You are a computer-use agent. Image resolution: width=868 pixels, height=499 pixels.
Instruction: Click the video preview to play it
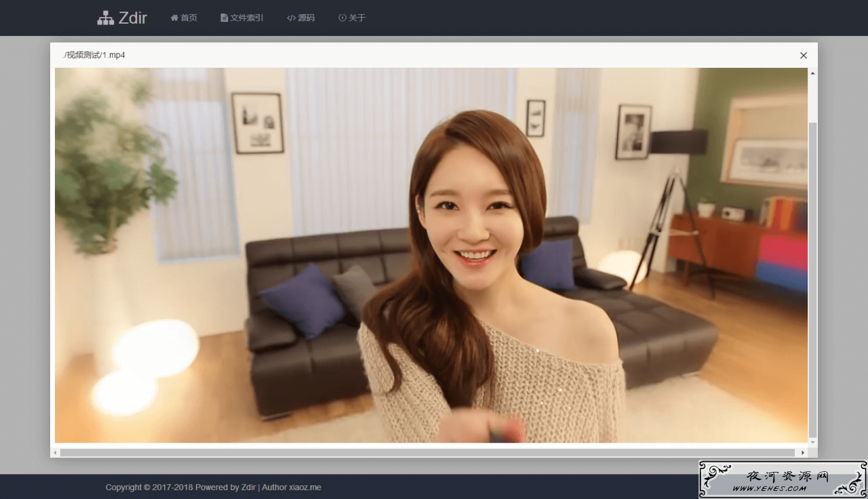pyautogui.click(x=431, y=255)
